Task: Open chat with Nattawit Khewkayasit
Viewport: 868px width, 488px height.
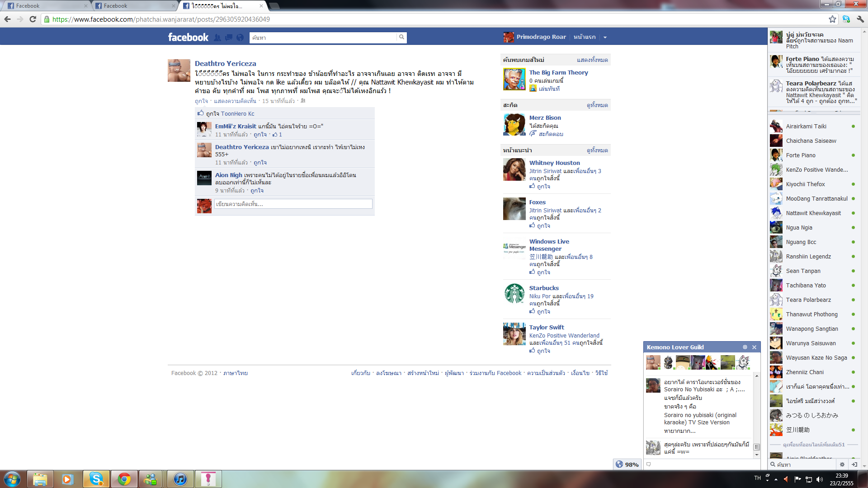Action: click(x=813, y=213)
